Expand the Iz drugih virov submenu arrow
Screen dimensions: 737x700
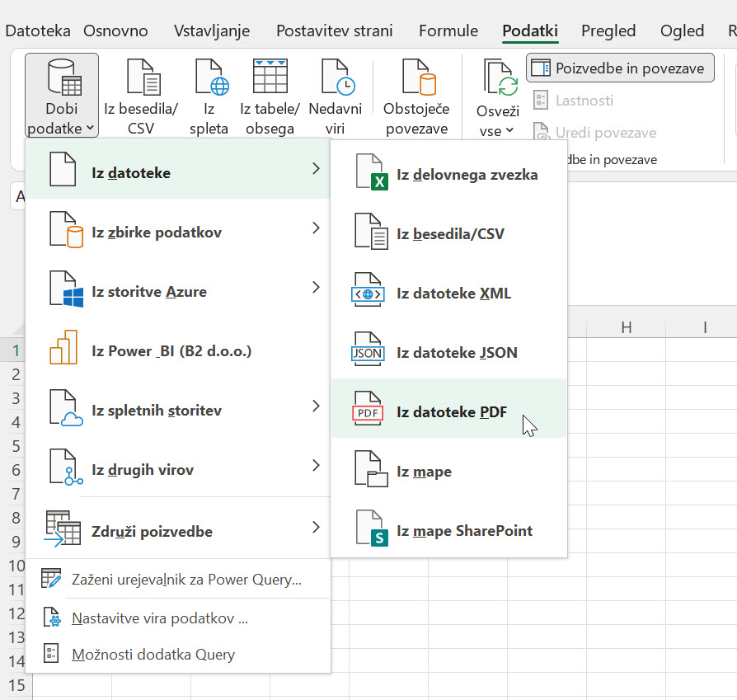click(316, 465)
